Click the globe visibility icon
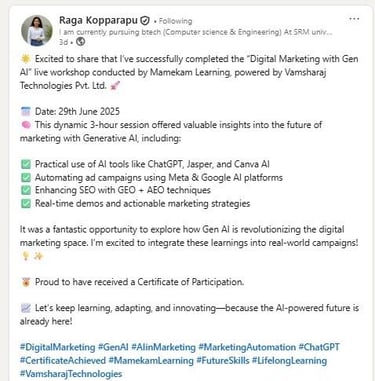The width and height of the screenshot is (375, 381). pyautogui.click(x=80, y=42)
